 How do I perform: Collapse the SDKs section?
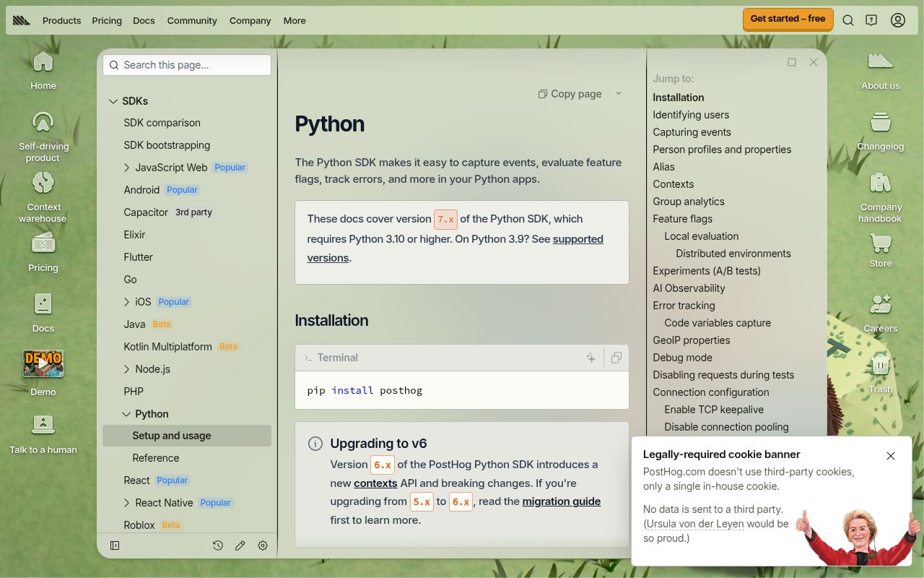click(113, 101)
